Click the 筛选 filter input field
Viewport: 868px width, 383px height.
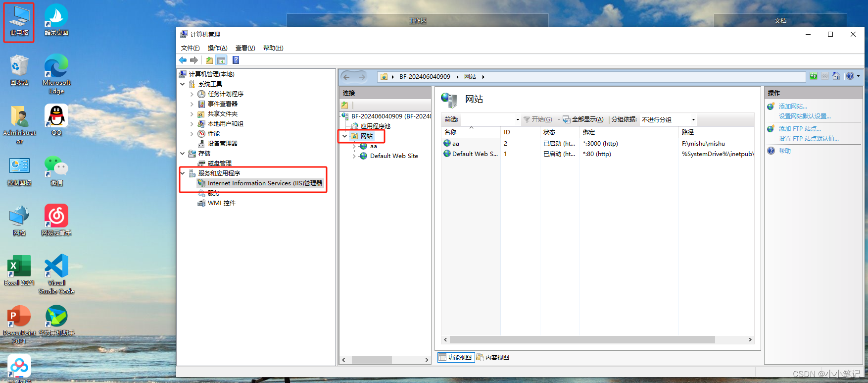488,119
